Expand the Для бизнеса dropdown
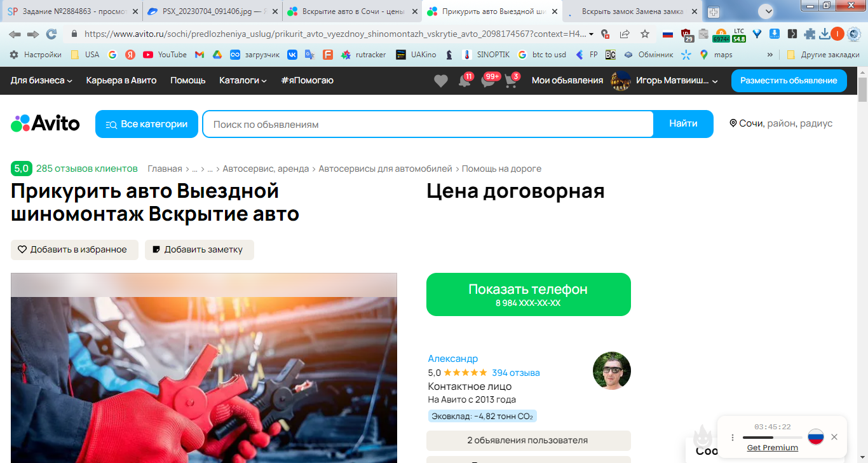The image size is (868, 463). pyautogui.click(x=41, y=81)
